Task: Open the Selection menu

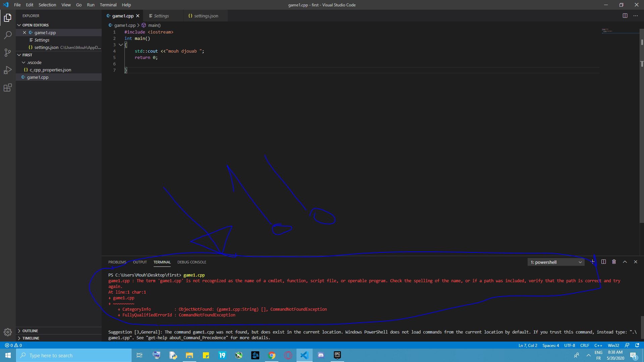Action: pyautogui.click(x=47, y=5)
